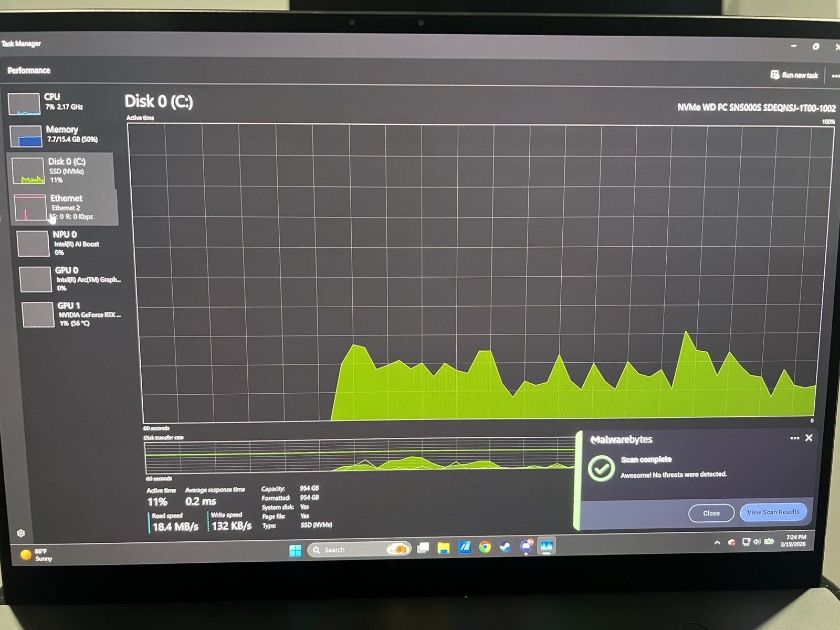The image size is (840, 630).
Task: Open the clock showing 7:24 PM
Action: [793, 541]
